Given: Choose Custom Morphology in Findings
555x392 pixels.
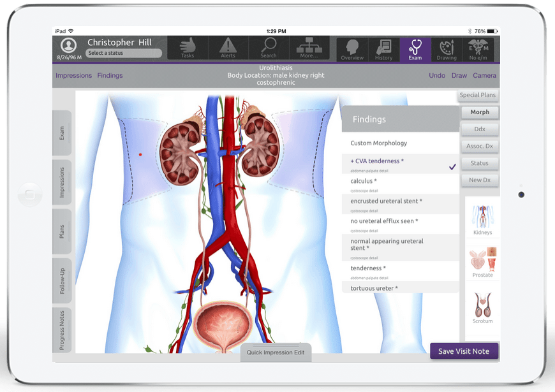Looking at the screenshot, I should coord(401,143).
